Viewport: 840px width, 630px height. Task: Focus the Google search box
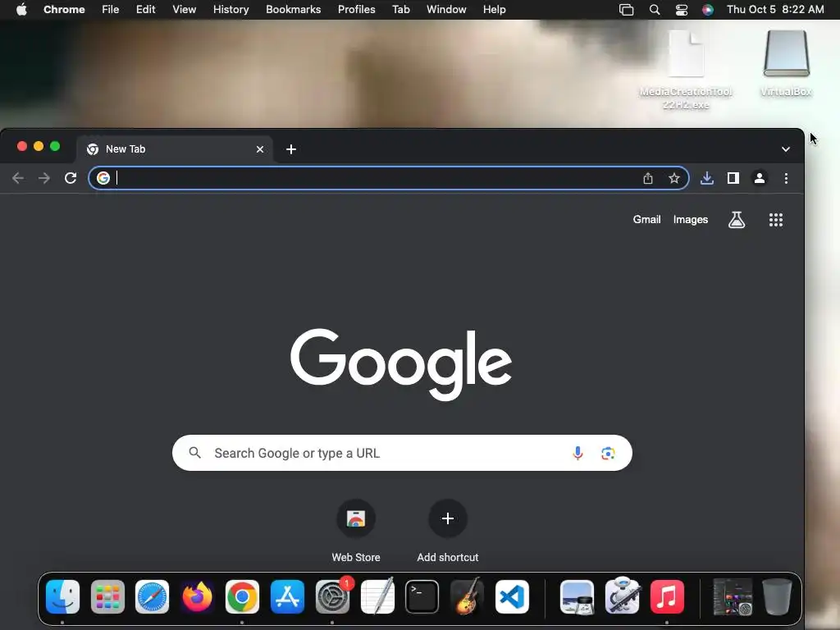[402, 453]
